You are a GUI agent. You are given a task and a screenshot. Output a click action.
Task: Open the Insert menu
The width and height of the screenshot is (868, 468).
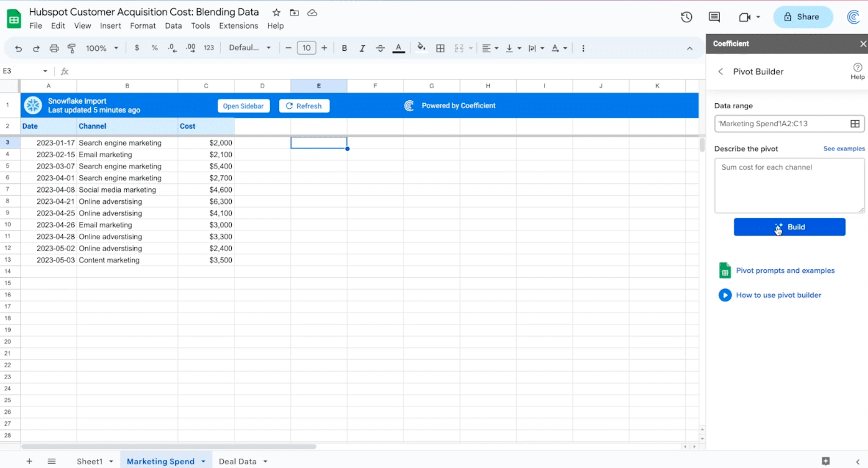(x=111, y=26)
